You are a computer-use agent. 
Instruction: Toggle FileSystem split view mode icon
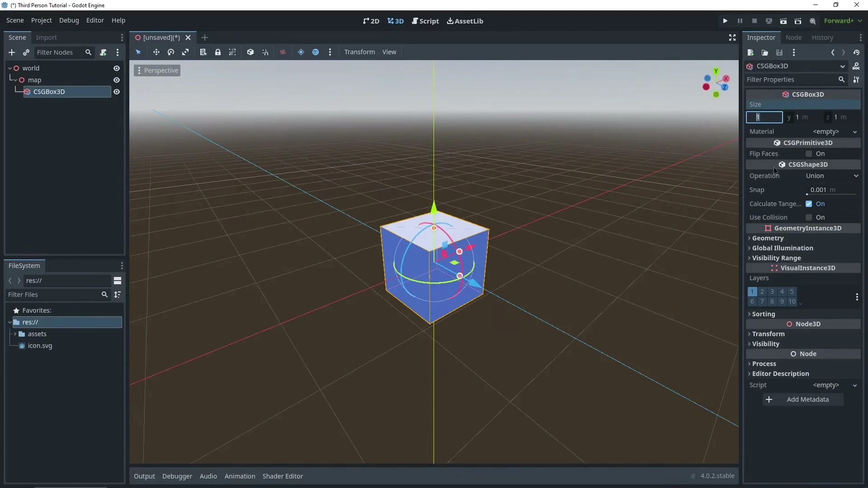(x=118, y=281)
